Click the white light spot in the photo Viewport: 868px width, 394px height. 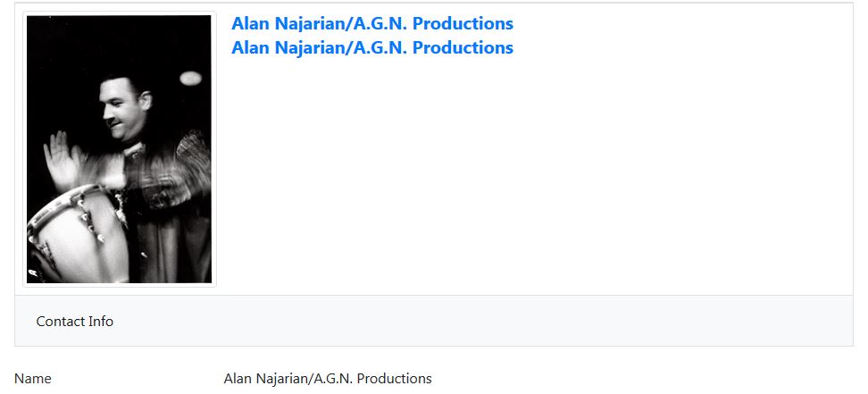coord(190,78)
